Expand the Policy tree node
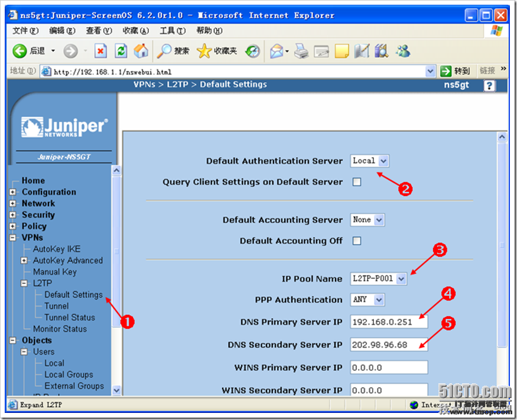The width and height of the screenshot is (517, 420). pyautogui.click(x=12, y=226)
